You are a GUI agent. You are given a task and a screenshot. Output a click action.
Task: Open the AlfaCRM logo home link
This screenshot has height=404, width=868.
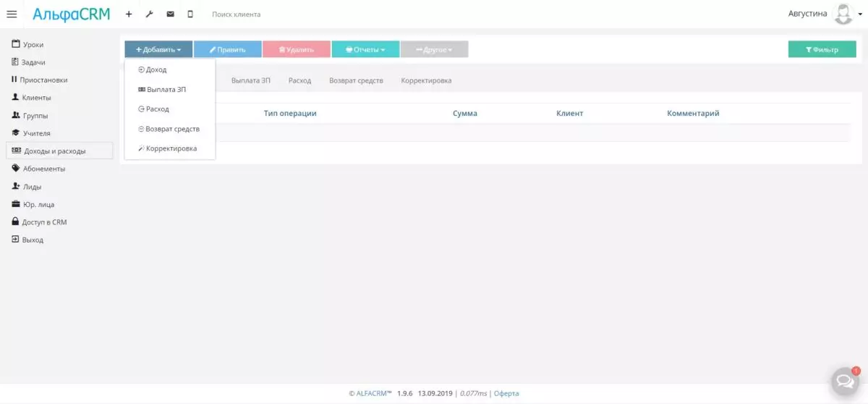pyautogui.click(x=71, y=14)
